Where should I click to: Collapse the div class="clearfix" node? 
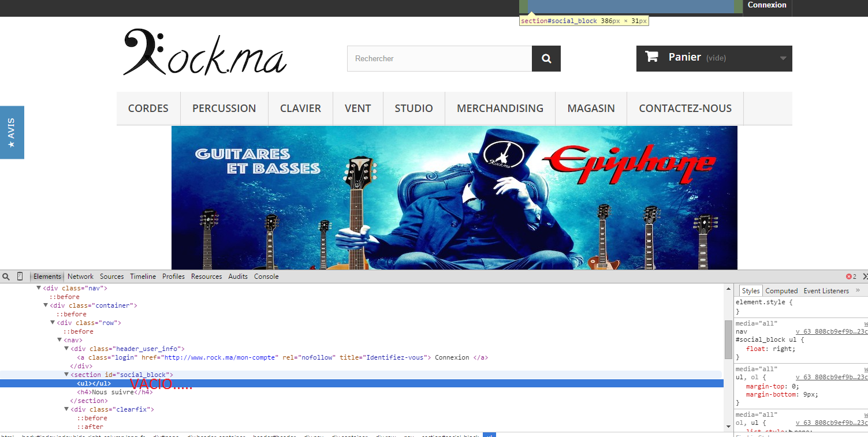(67, 409)
